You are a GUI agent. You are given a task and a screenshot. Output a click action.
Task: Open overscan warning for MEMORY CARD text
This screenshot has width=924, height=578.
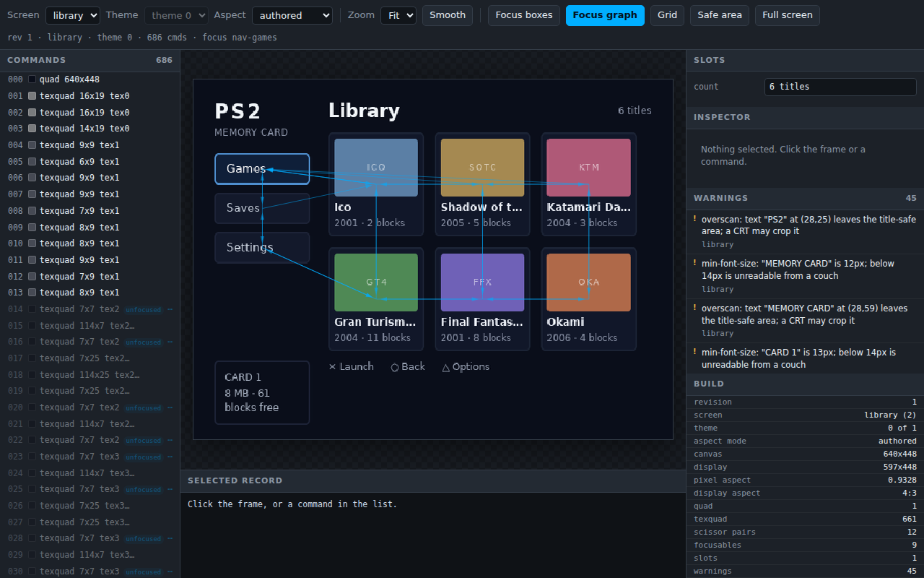coord(805,321)
